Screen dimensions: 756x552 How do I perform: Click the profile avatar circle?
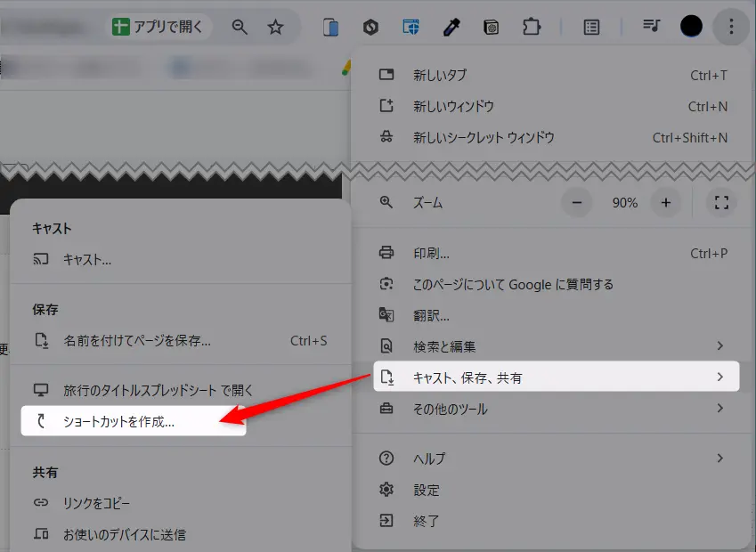point(691,27)
